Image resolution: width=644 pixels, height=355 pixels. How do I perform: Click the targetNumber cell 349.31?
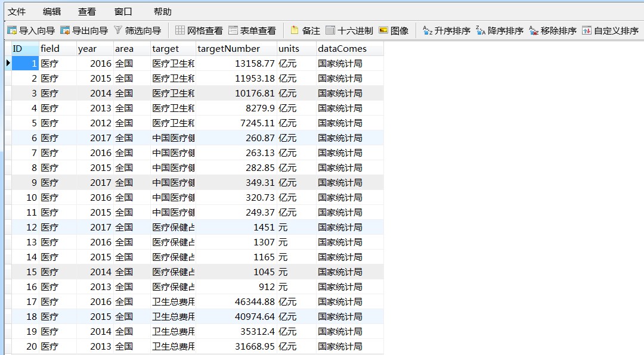click(x=237, y=183)
